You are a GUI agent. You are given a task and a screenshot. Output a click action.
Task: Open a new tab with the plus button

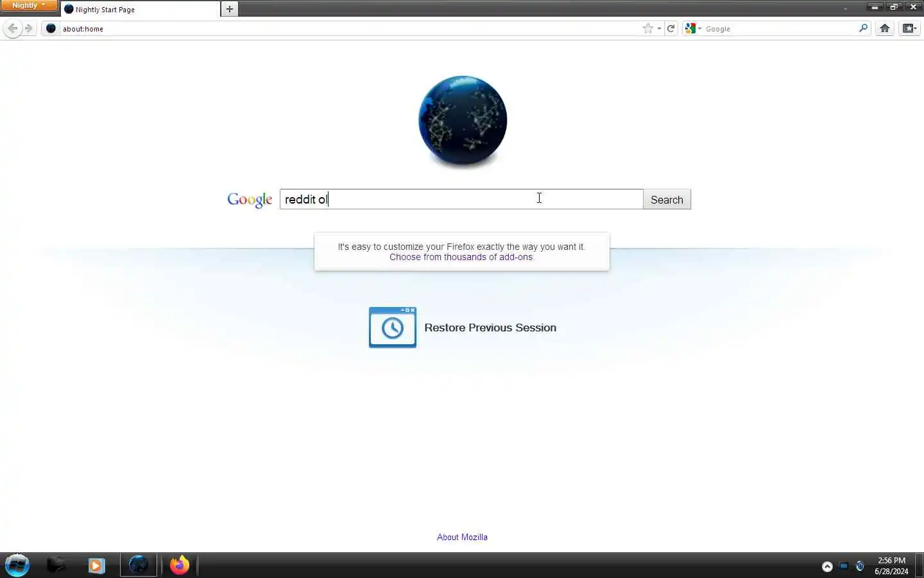pos(230,9)
